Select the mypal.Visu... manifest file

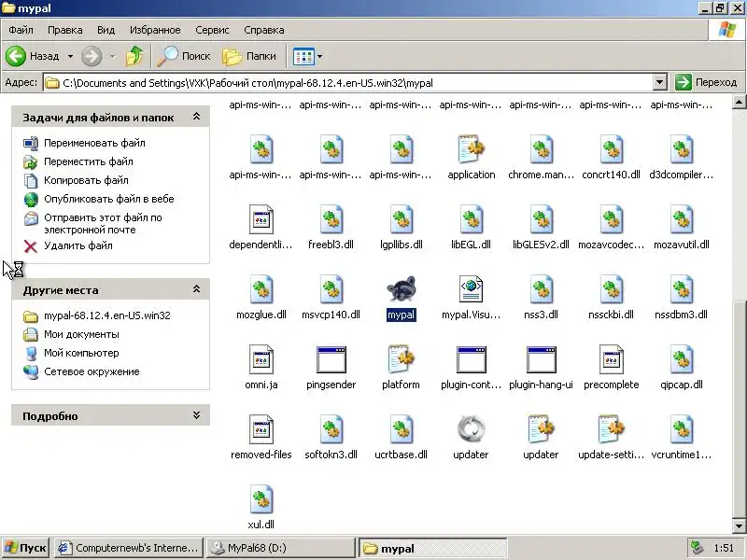(471, 289)
